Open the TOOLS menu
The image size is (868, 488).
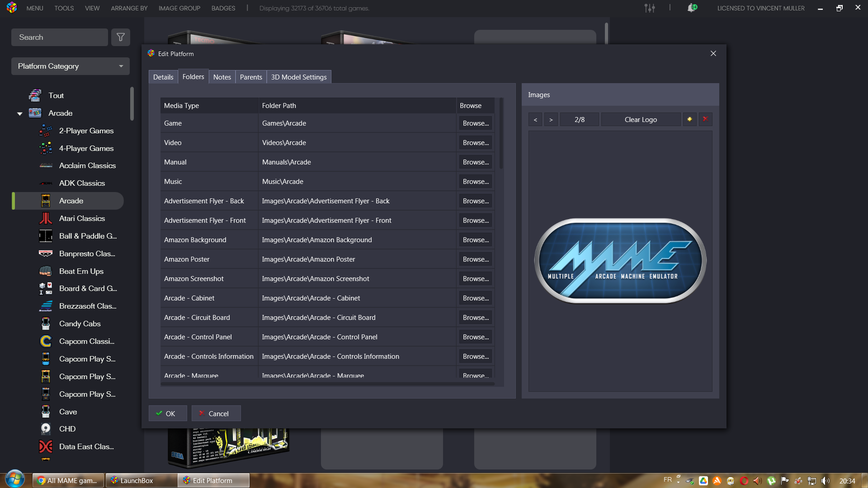(x=64, y=8)
